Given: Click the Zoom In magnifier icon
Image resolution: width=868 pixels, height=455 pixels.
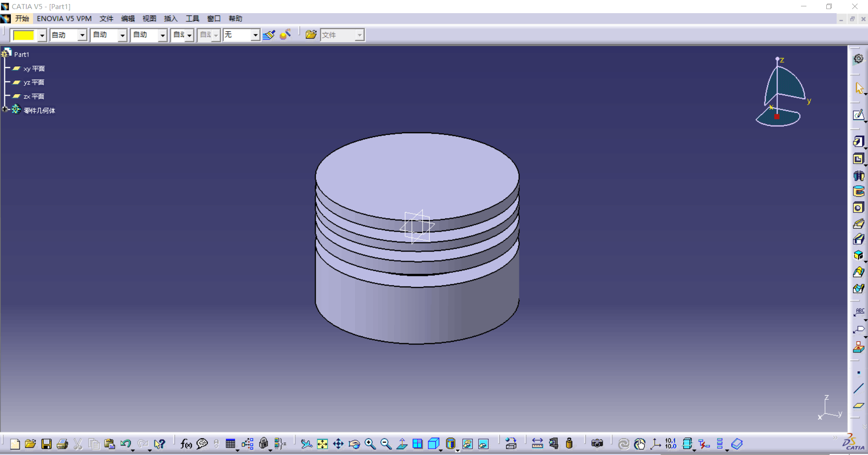Looking at the screenshot, I should pos(370,444).
